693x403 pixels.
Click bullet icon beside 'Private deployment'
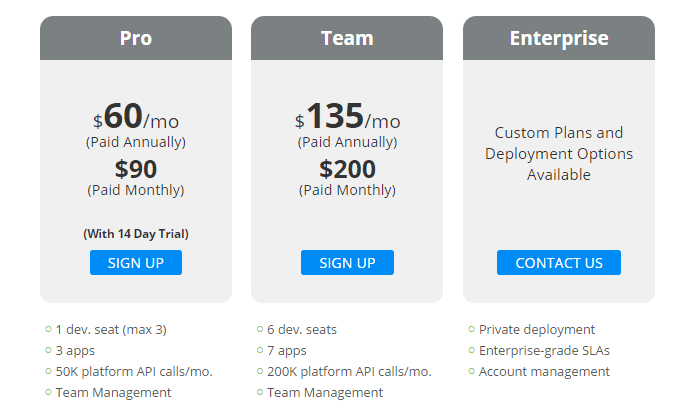[472, 329]
